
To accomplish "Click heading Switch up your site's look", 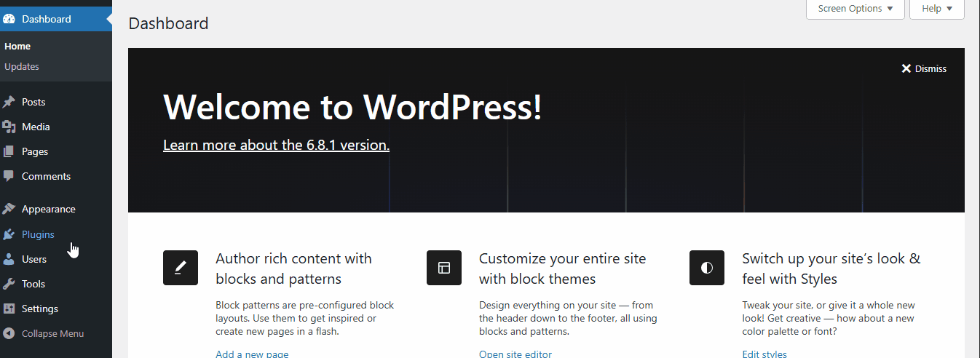I will click(x=831, y=268).
